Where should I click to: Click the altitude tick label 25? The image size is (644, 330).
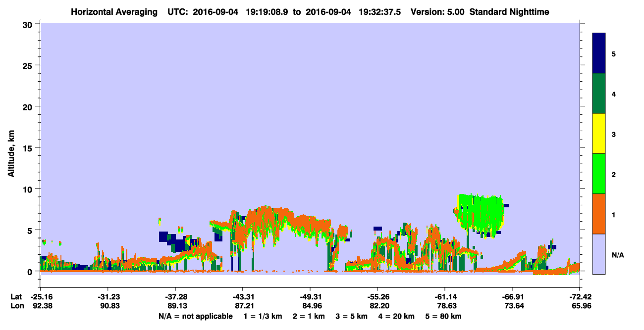tap(28, 65)
